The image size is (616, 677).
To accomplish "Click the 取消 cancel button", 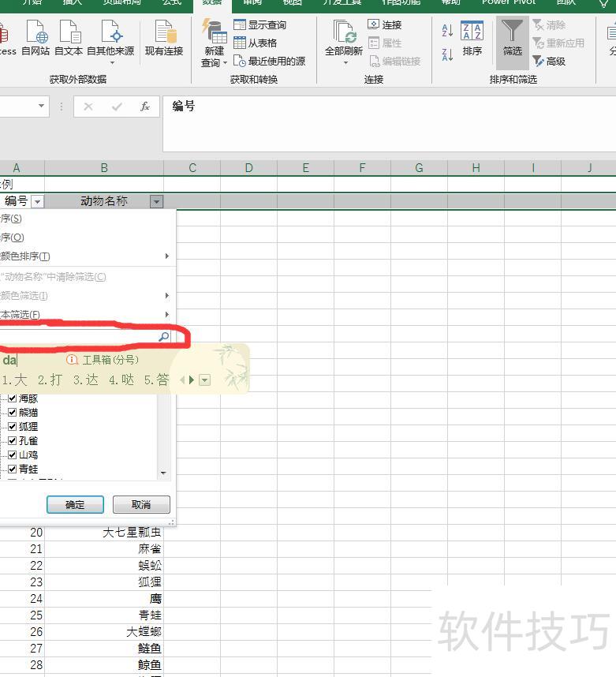I will point(141,505).
